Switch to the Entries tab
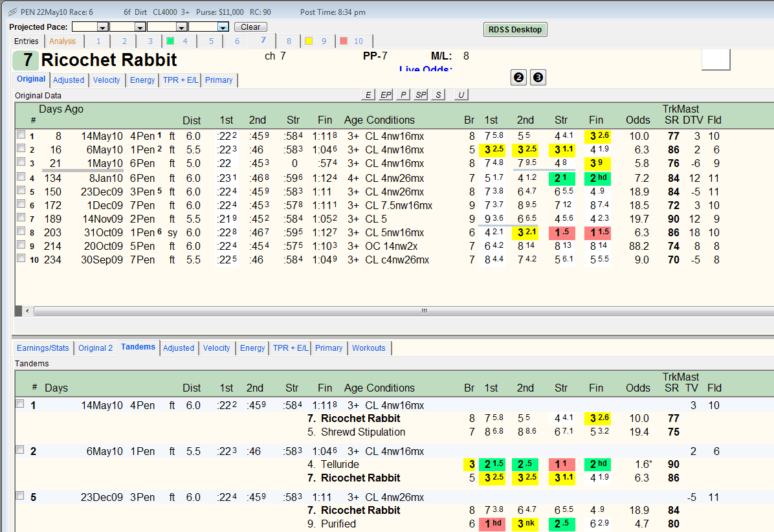This screenshot has height=532, width=774. point(26,41)
